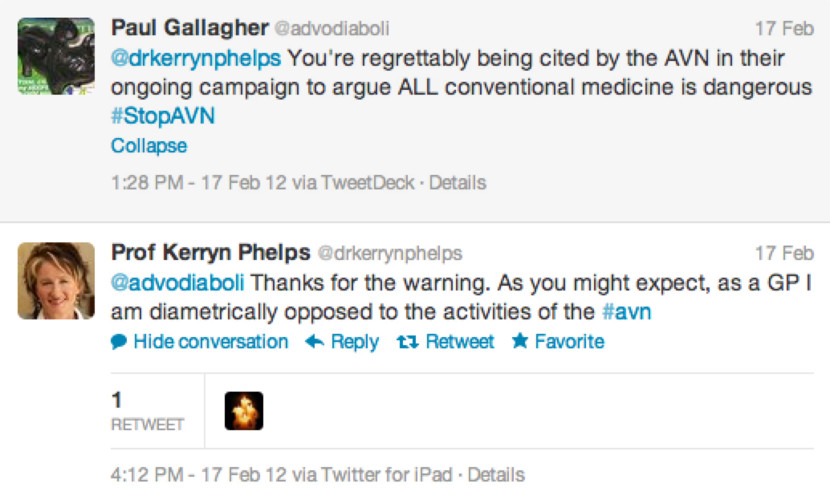Collapse Paul Gallagher's expanded tweet
The height and width of the screenshot is (504, 830).
point(149,146)
